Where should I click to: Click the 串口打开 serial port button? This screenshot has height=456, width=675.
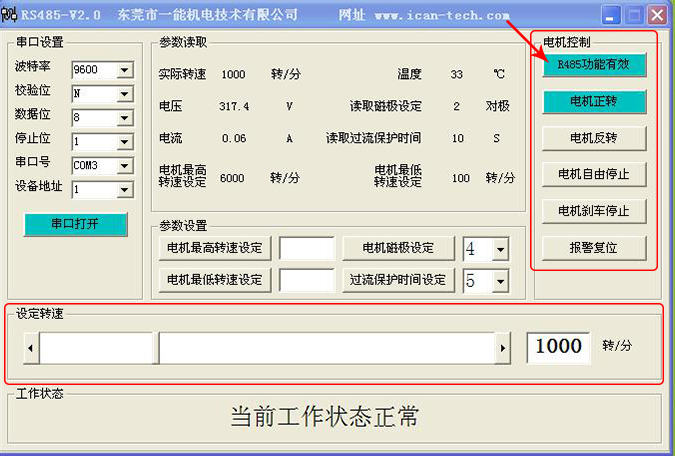pyautogui.click(x=75, y=224)
